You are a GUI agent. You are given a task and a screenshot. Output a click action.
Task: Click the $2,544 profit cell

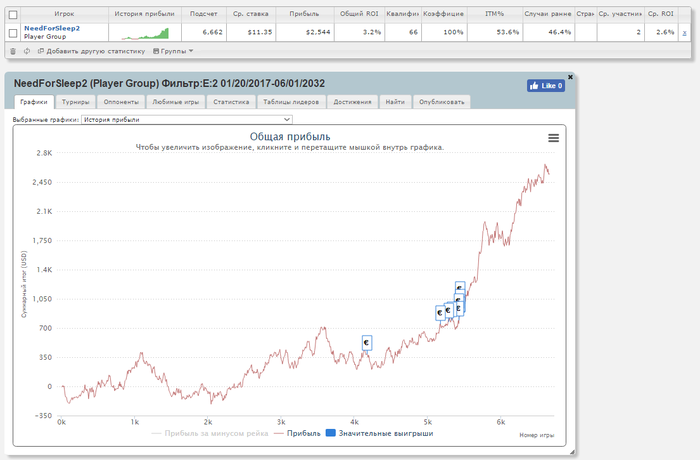(304, 33)
